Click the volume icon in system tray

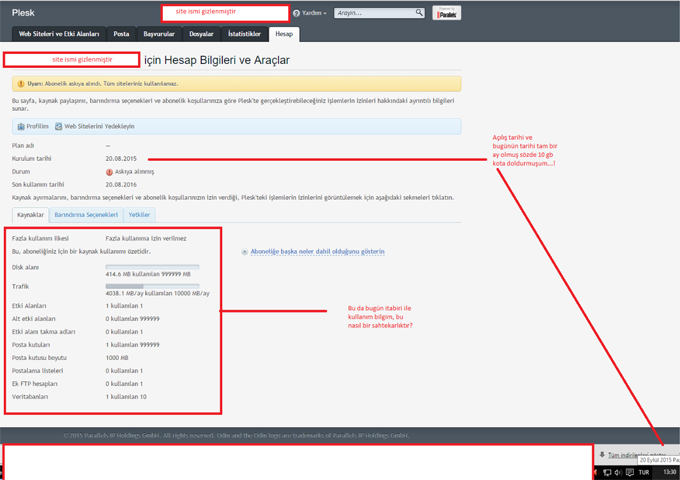point(620,470)
